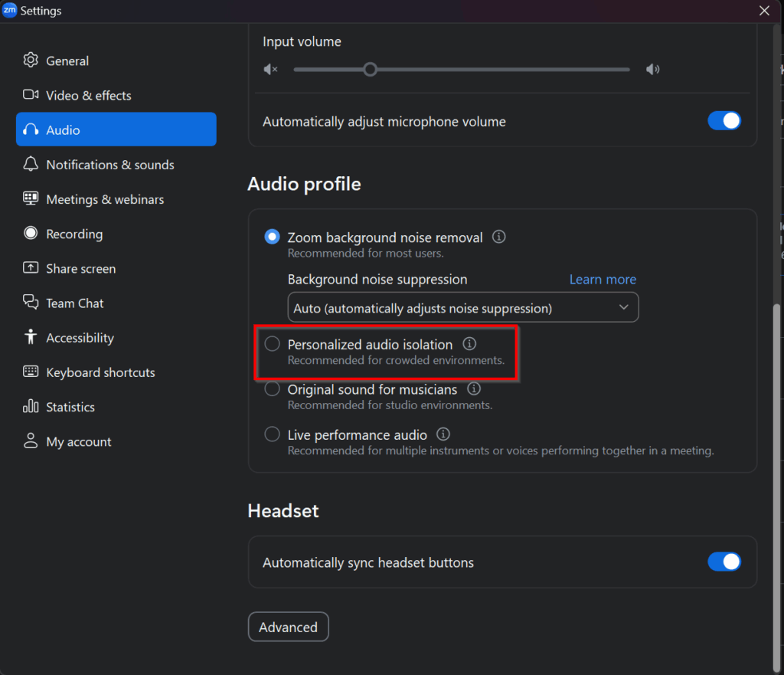Click the Input volume slider handle
Image resolution: width=784 pixels, height=675 pixels.
click(371, 70)
